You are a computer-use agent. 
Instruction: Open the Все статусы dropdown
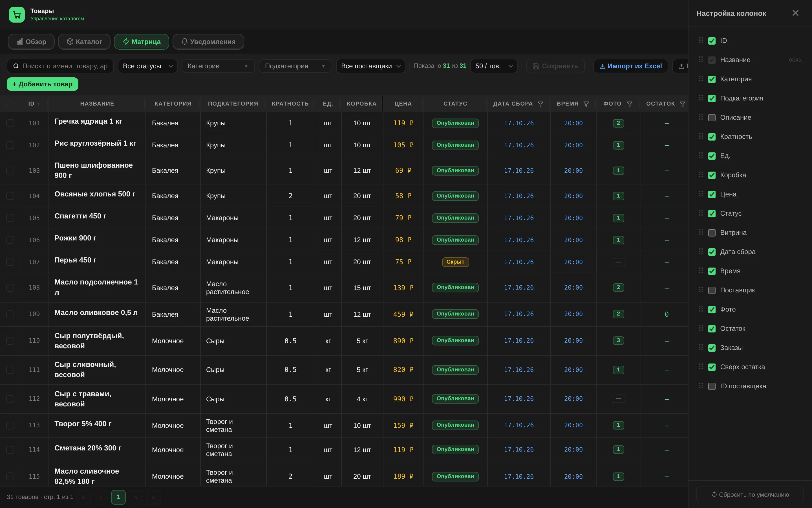tap(147, 66)
